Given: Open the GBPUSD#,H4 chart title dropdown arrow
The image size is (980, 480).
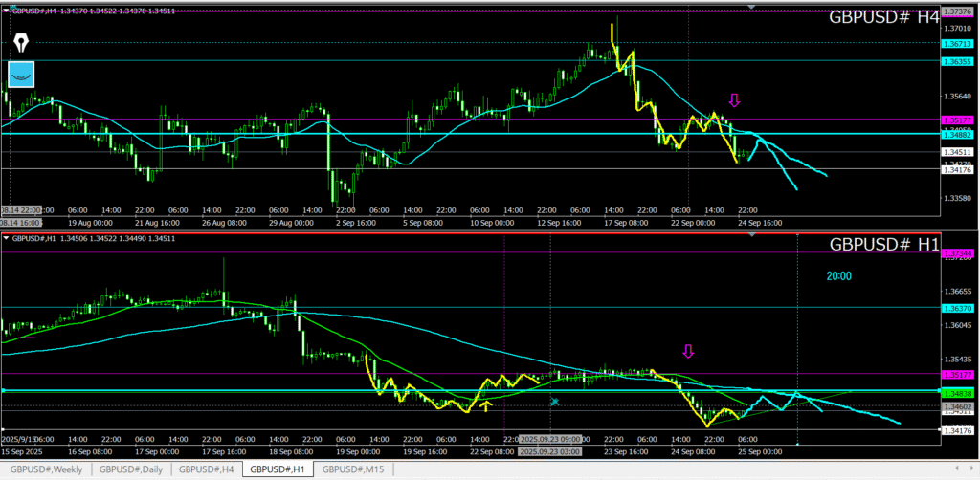Looking at the screenshot, I should click(x=7, y=9).
